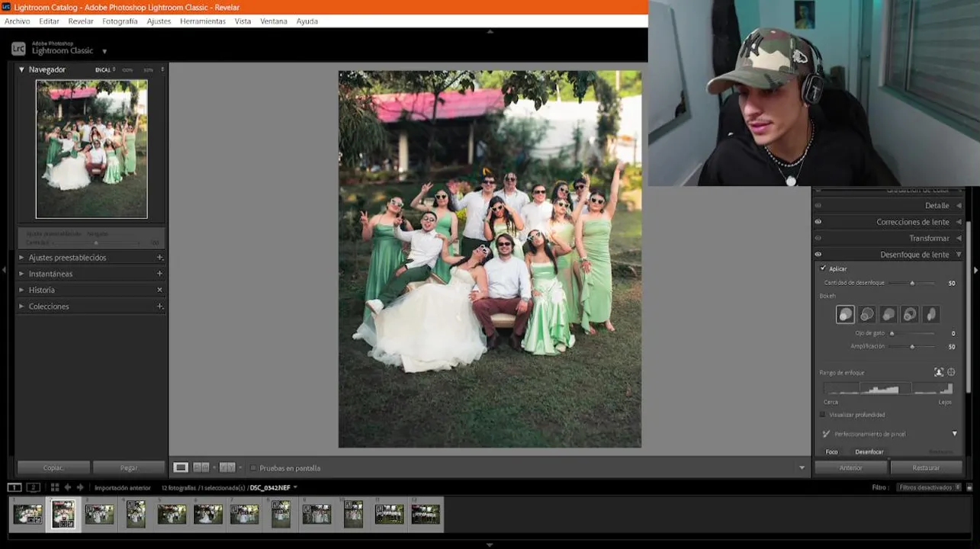The height and width of the screenshot is (549, 980).
Task: Click the Pegar button
Action: tap(129, 467)
